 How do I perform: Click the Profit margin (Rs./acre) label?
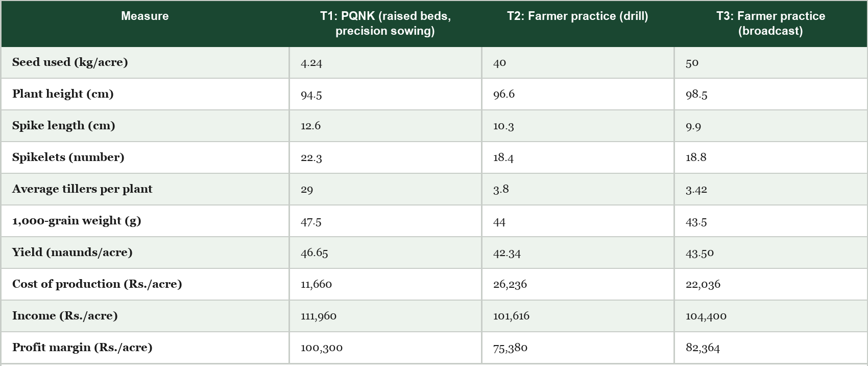82,348
